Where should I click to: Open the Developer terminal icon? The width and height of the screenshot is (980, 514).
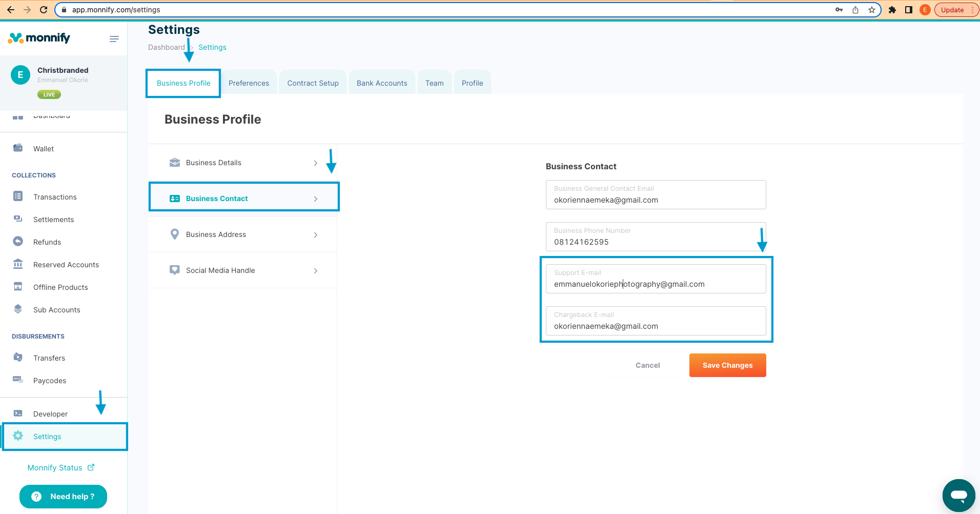pos(18,413)
